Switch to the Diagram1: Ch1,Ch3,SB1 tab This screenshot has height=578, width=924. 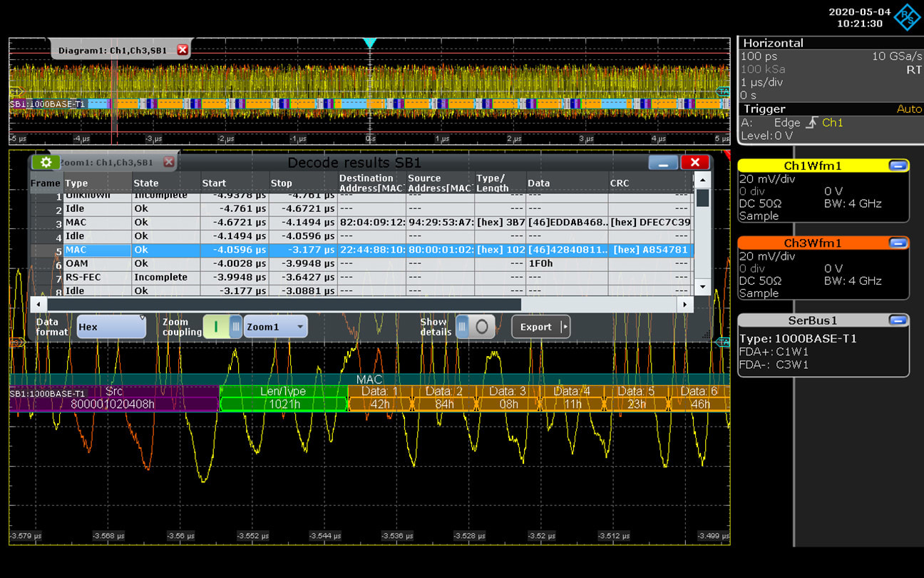point(114,49)
